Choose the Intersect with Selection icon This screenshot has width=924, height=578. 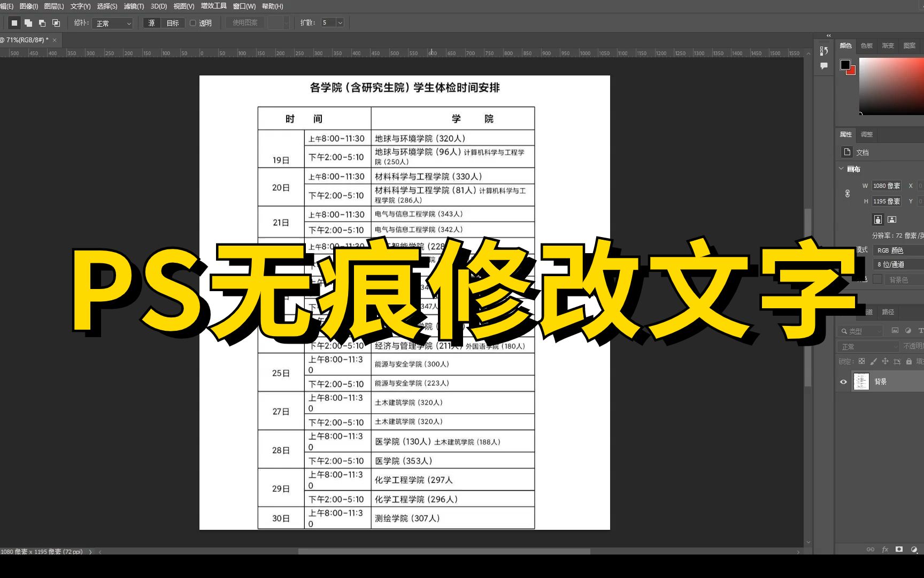(x=56, y=23)
